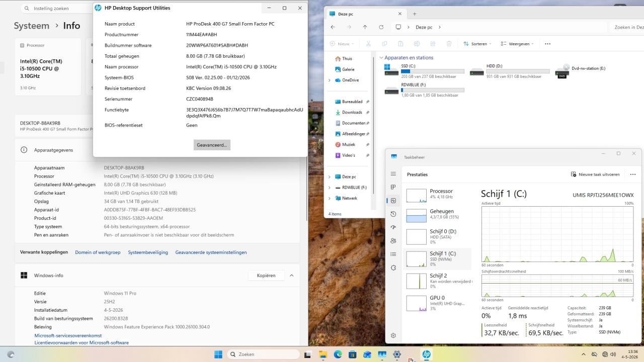
Task: Select Performance page icon in Task Manager
Action: [393, 201]
